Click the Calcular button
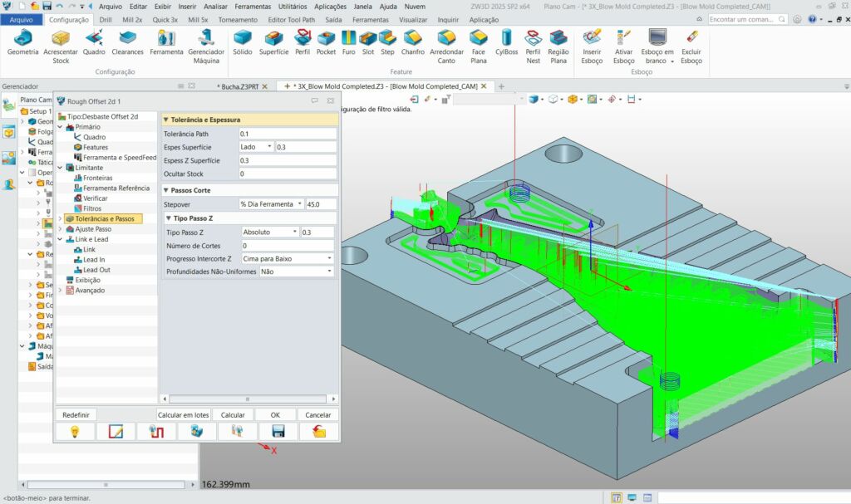The width and height of the screenshot is (851, 504). (233, 415)
